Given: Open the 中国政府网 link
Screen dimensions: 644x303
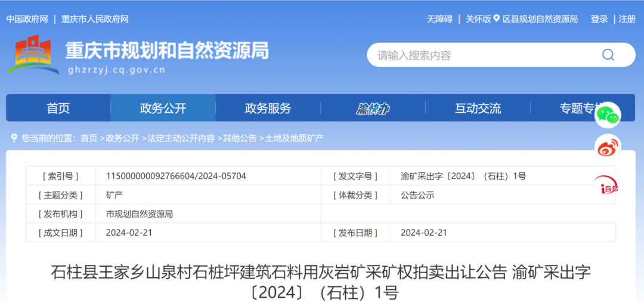Looking at the screenshot, I should 27,19.
